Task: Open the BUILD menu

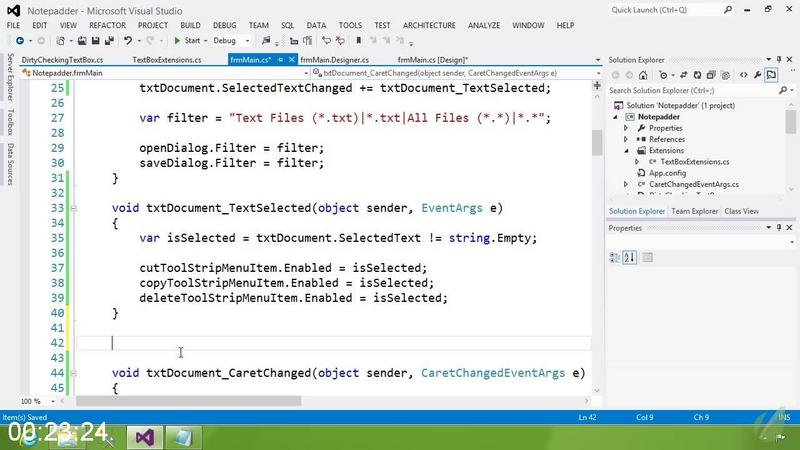Action: 190,25
